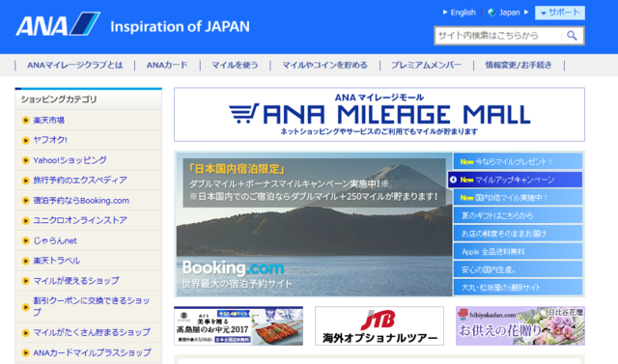Select the お店の鮮度そのままお届け slide tab
This screenshot has width=618, height=364.
click(518, 234)
